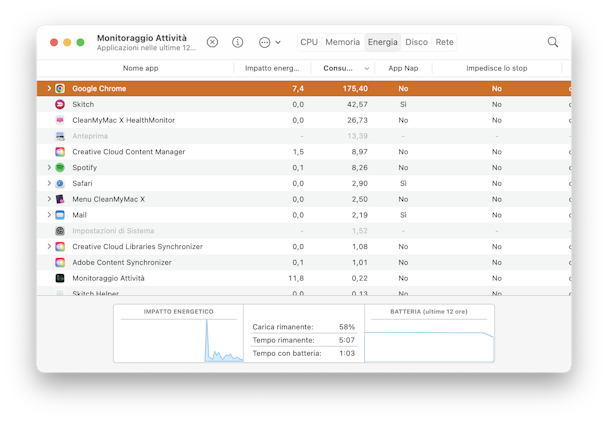Screen dimensions: 608x421
Task: Expand the Spotify process group
Action: pos(49,167)
